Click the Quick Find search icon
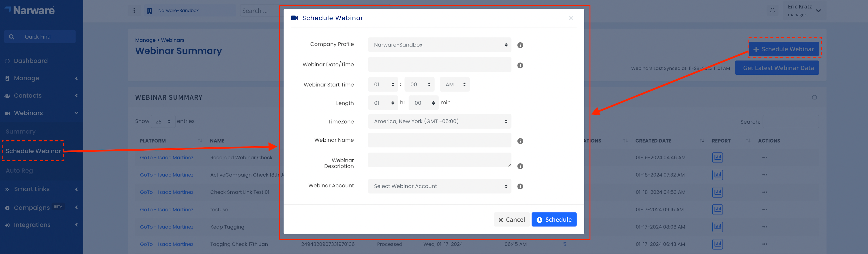 coord(12,37)
